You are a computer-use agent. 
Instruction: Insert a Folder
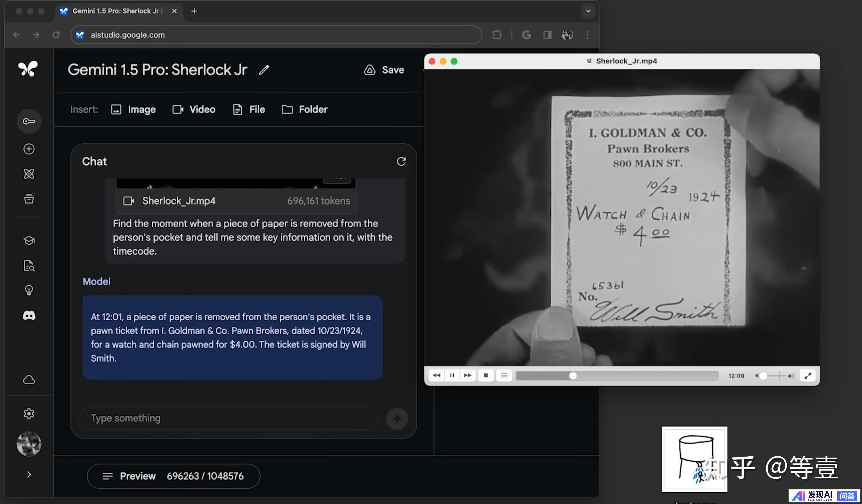point(304,109)
